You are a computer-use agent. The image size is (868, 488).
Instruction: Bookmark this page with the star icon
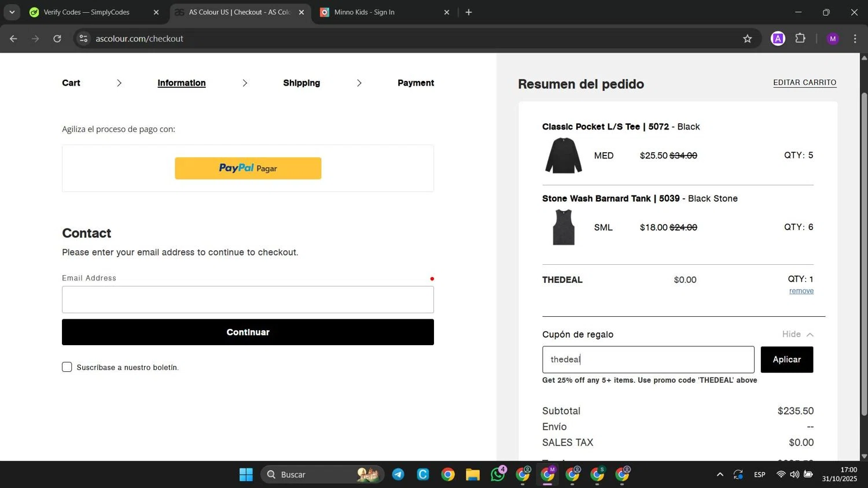click(x=748, y=39)
